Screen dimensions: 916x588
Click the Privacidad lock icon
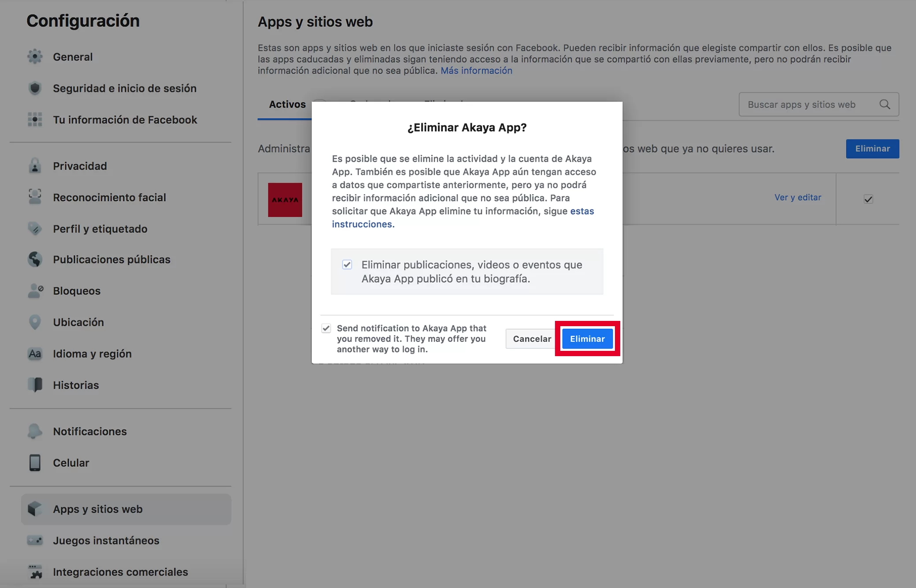(35, 166)
